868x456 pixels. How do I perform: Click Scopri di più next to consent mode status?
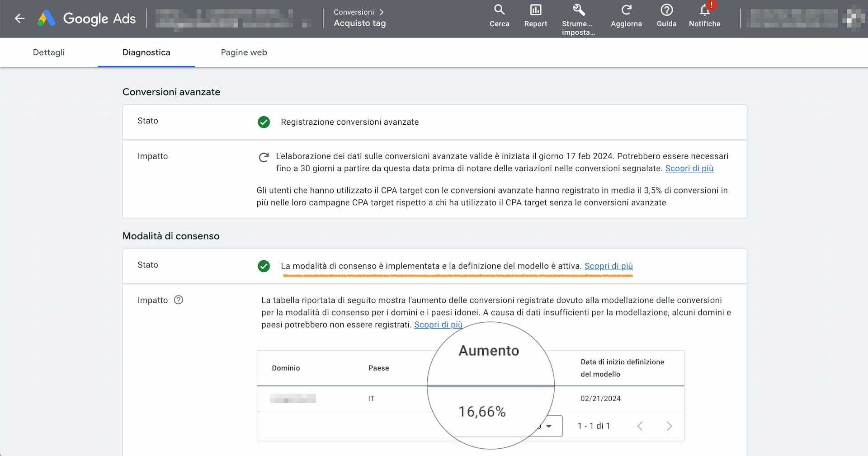[x=608, y=266]
